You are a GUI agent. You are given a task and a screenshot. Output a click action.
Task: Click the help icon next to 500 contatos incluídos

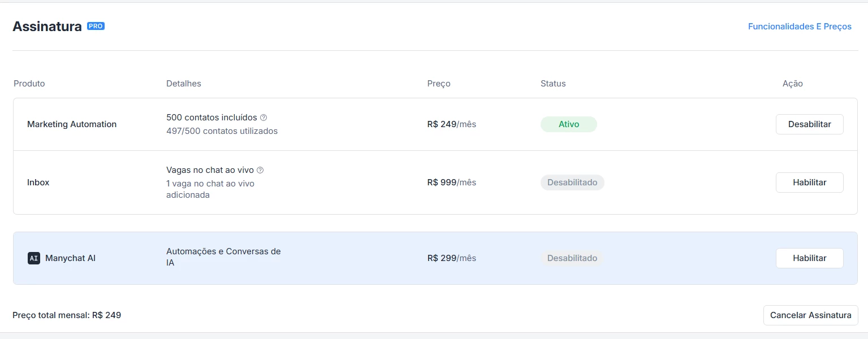pyautogui.click(x=263, y=118)
